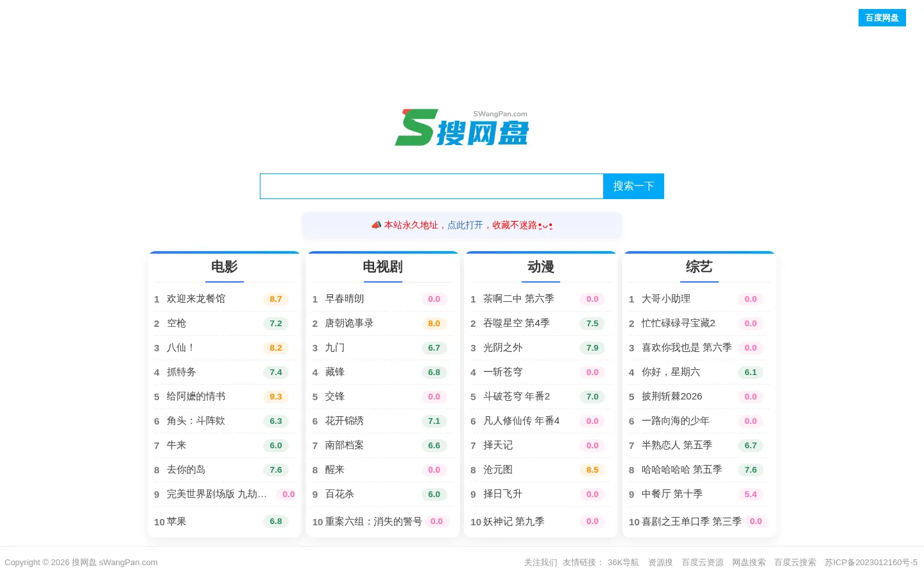The width and height of the screenshot is (924, 578).
Task: Open the 资源搜 footer link
Action: click(x=661, y=563)
